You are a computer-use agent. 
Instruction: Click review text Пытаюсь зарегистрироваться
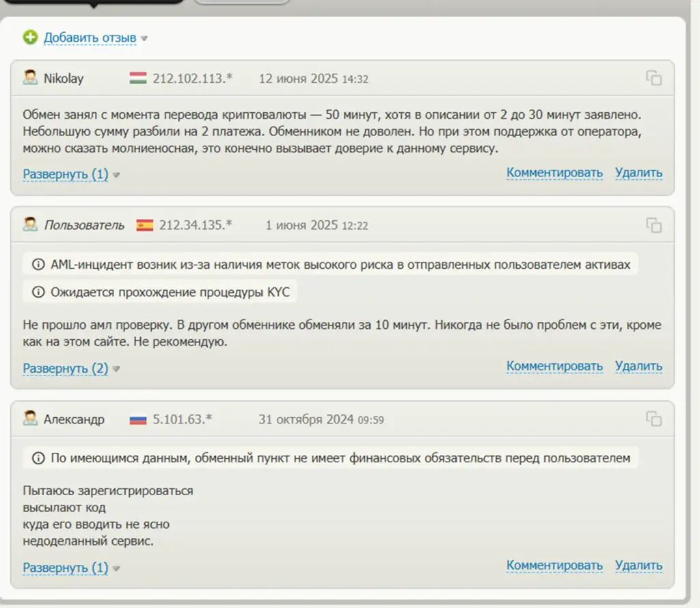pyautogui.click(x=108, y=516)
